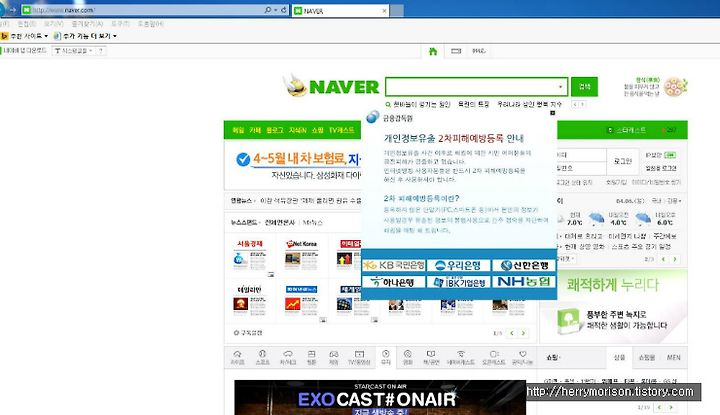Open the 메일 link in the green menu
Screen dimensions: 720x415
pos(238,130)
